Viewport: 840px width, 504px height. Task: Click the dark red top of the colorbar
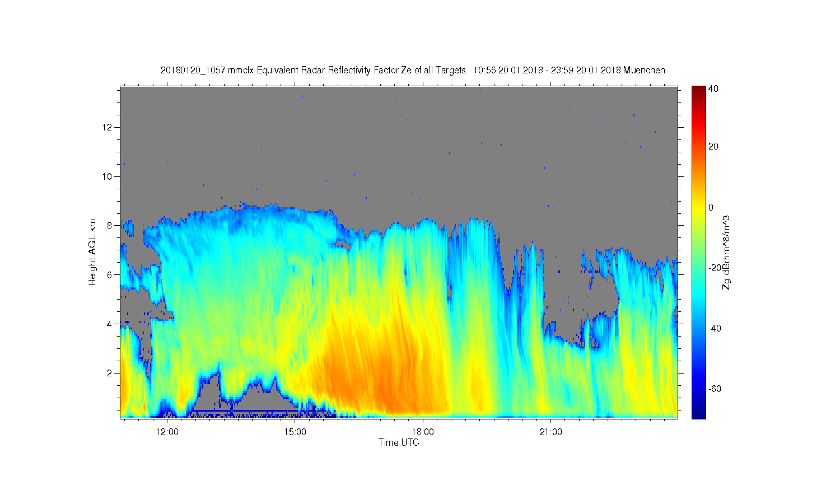click(698, 90)
